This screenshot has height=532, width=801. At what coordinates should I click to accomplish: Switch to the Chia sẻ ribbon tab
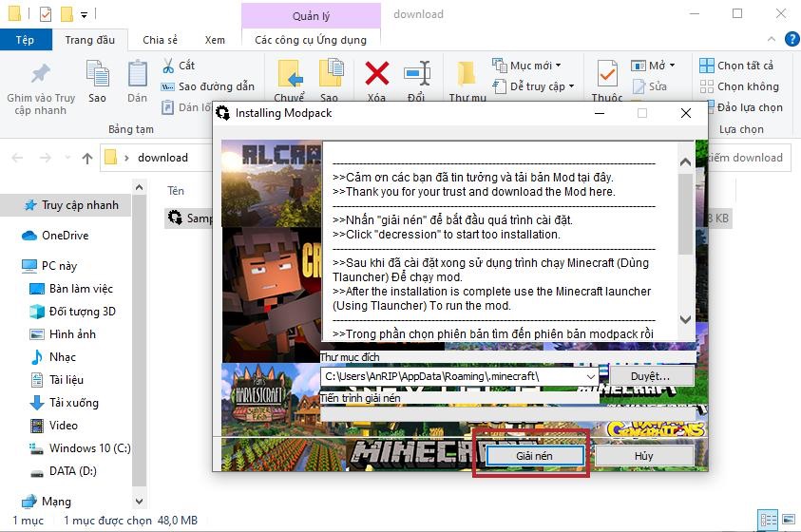click(x=160, y=40)
